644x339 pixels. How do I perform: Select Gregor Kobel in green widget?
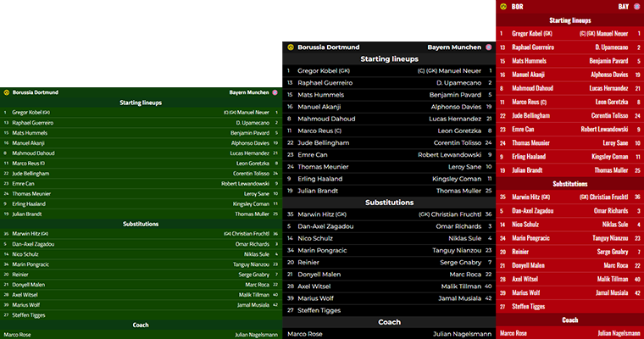point(27,112)
